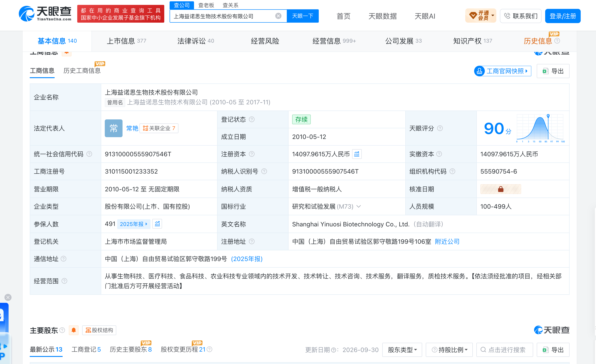Expand the 研究和试验发展 industry dropdown
Image resolution: width=596 pixels, height=364 pixels.
pos(359,207)
